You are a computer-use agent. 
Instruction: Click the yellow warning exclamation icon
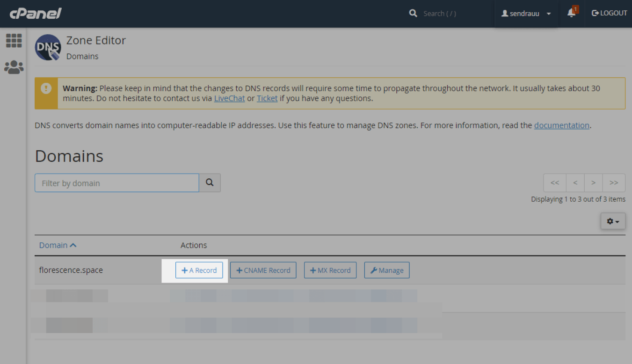point(46,88)
